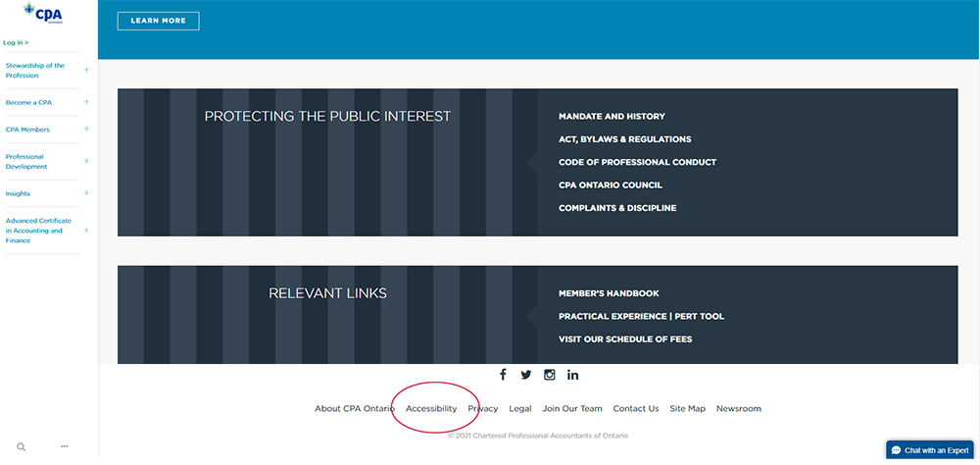Open the search magnifier in the sidebar

pos(21,446)
